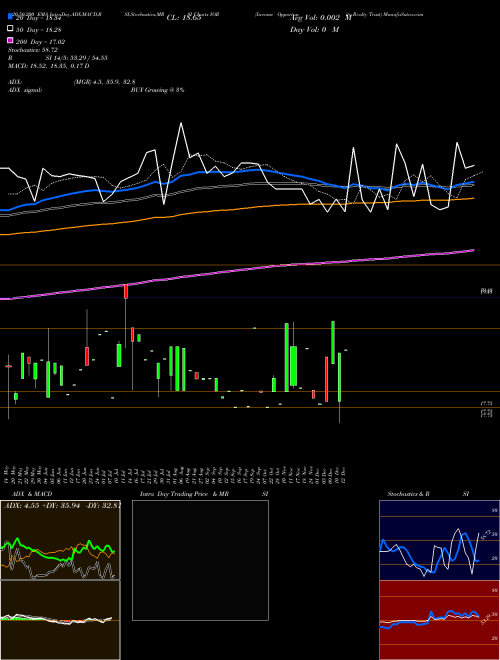This screenshot has width=500, height=660.
Task: Click the 'Intra Day Trading Price & MRSI' title
Action: [204, 494]
